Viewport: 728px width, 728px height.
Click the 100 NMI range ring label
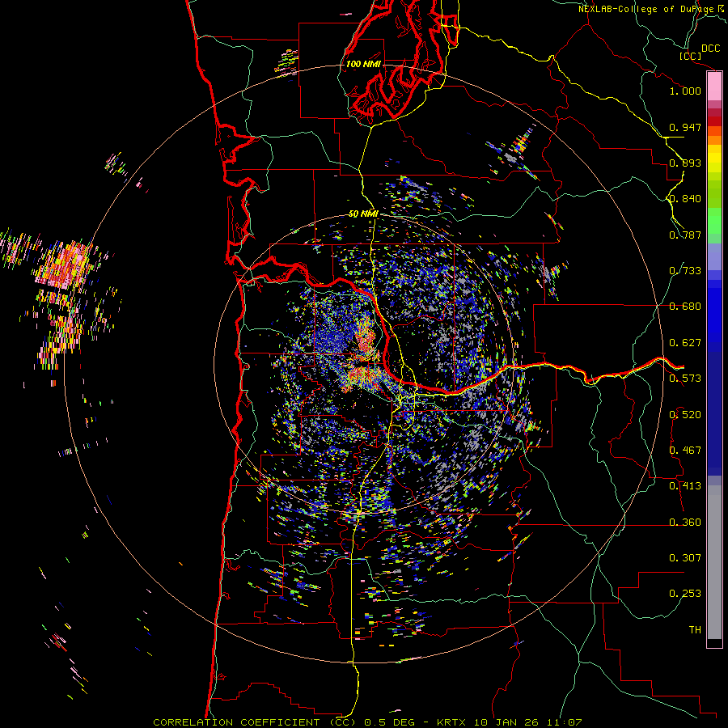pos(363,64)
